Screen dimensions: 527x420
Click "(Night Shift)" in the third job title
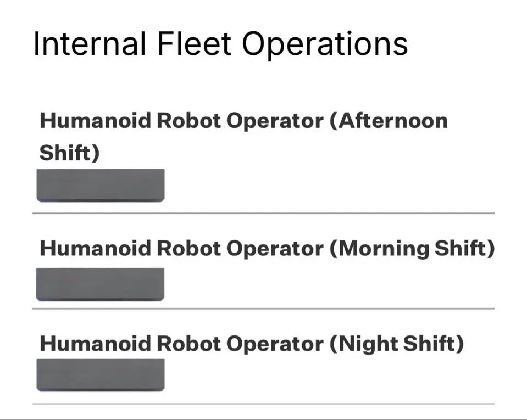tap(397, 344)
